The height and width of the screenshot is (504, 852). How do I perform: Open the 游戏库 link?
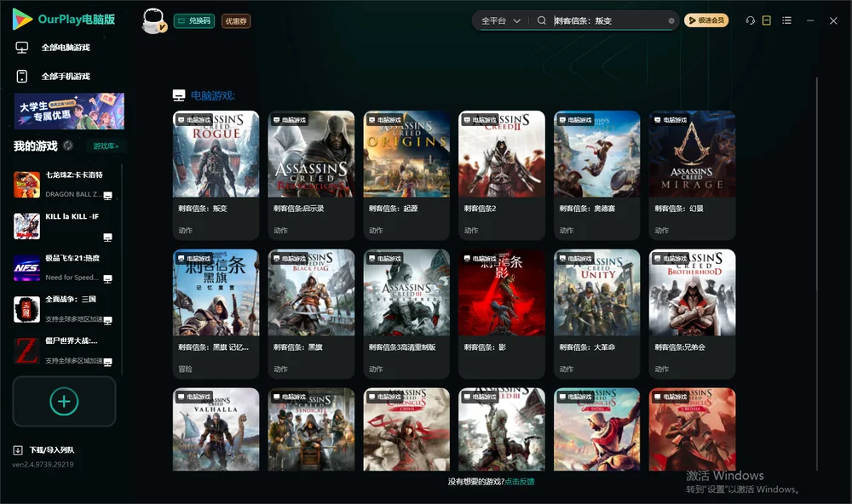pos(106,146)
